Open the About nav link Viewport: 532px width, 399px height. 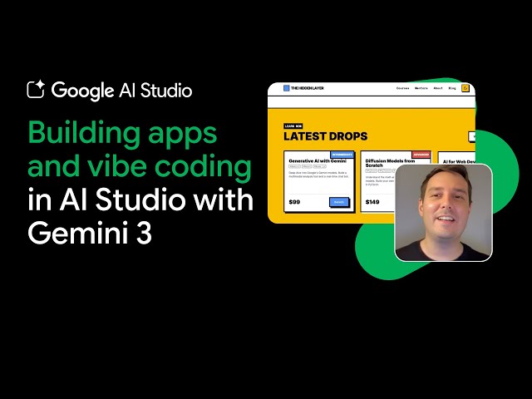(x=438, y=88)
